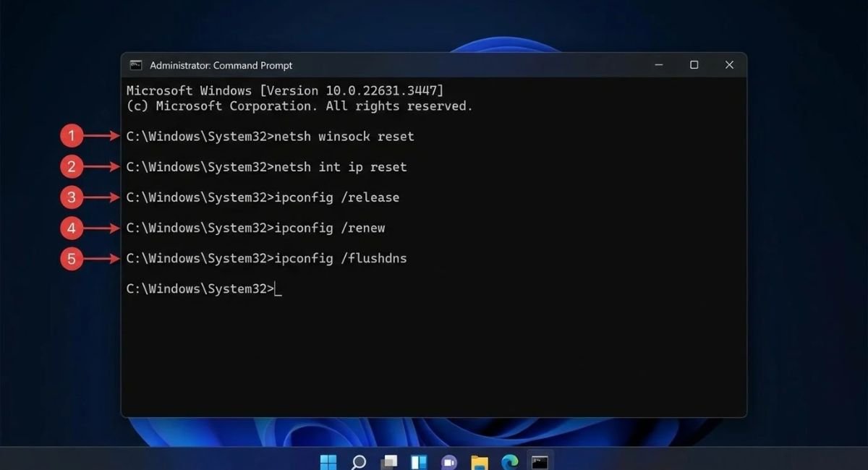Click the "netsh winsock reset" command line

pyautogui.click(x=271, y=137)
